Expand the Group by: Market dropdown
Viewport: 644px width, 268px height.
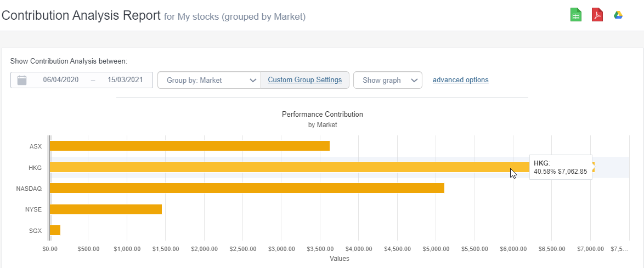point(209,80)
